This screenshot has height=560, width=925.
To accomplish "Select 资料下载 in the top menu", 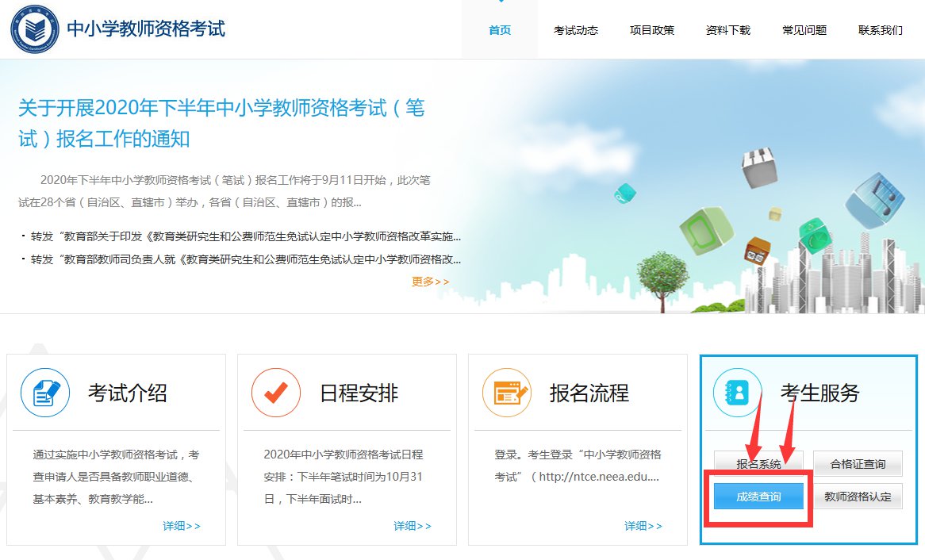I will pos(728,30).
